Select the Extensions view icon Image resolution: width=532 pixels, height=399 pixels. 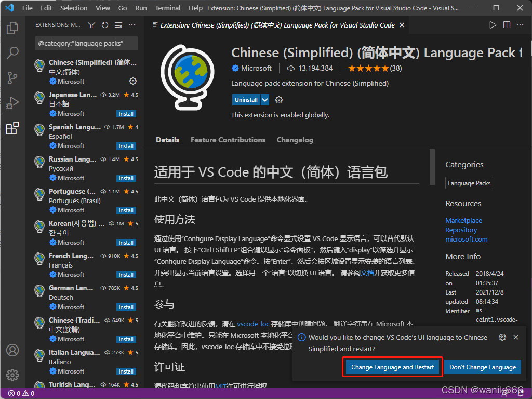pyautogui.click(x=12, y=128)
